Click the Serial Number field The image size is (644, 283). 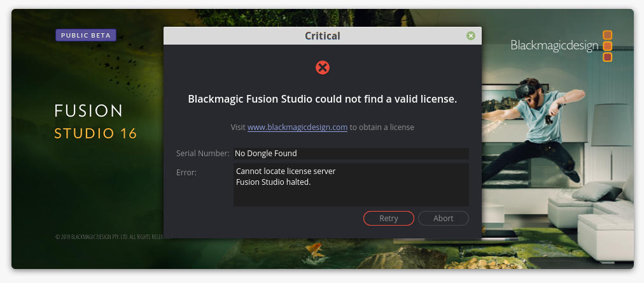(x=351, y=154)
